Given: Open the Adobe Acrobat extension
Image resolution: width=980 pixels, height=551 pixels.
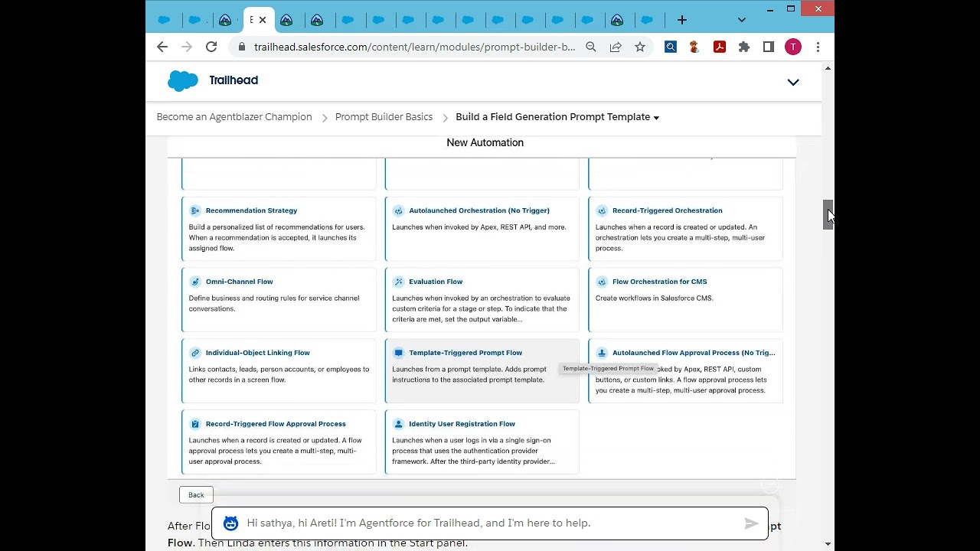Looking at the screenshot, I should coord(720,47).
